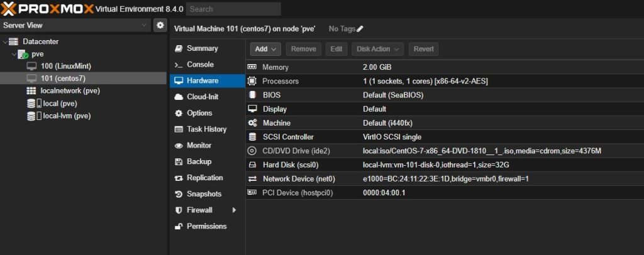The image size is (644, 255).
Task: Click the localnetwork grid icon
Action: point(31,90)
